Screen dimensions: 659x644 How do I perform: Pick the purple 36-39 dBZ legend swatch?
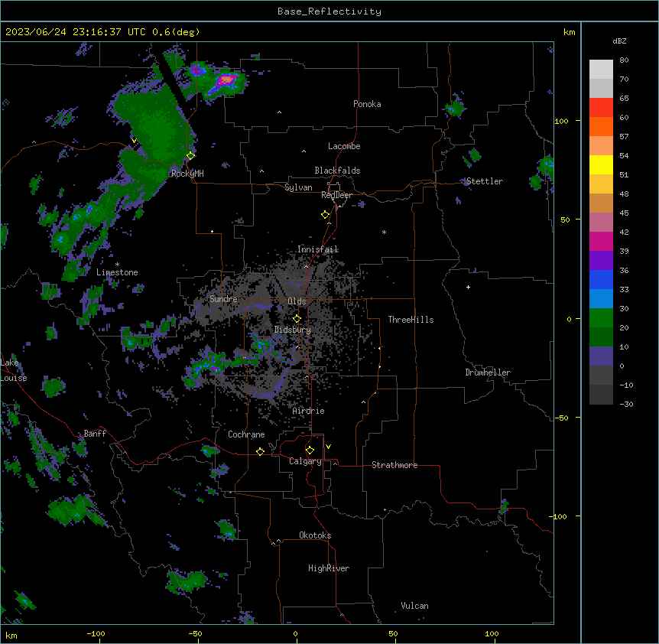click(x=601, y=261)
